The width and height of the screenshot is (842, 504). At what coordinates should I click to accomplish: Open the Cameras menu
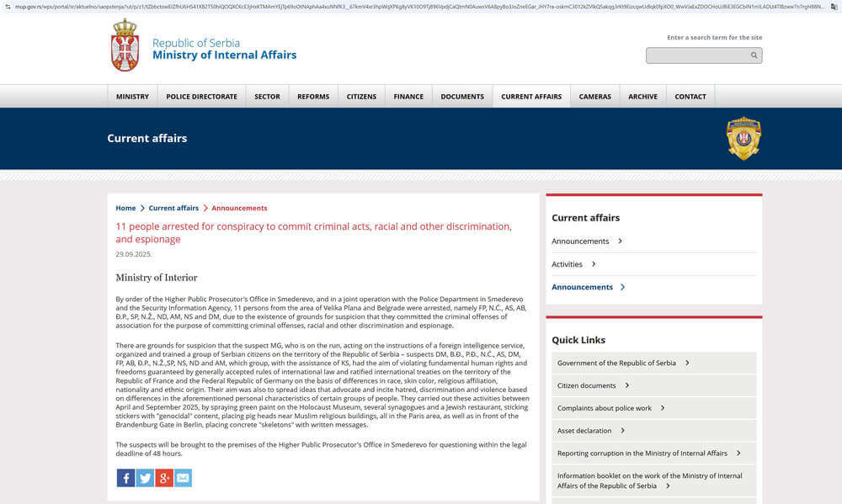[x=595, y=97]
